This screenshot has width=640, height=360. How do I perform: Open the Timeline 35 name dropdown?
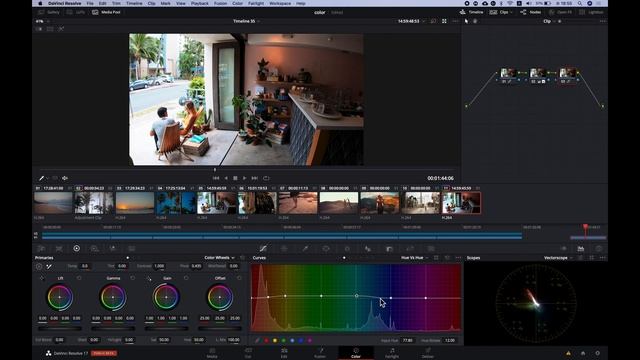(246, 21)
